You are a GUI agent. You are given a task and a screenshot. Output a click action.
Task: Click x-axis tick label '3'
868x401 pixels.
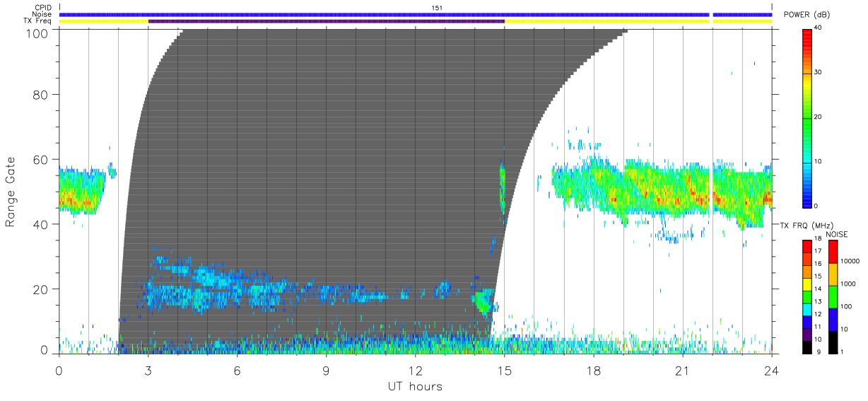coord(148,371)
